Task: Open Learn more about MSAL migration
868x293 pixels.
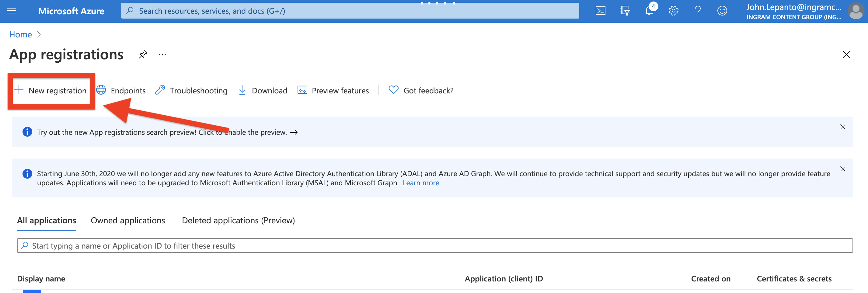Action: click(421, 183)
